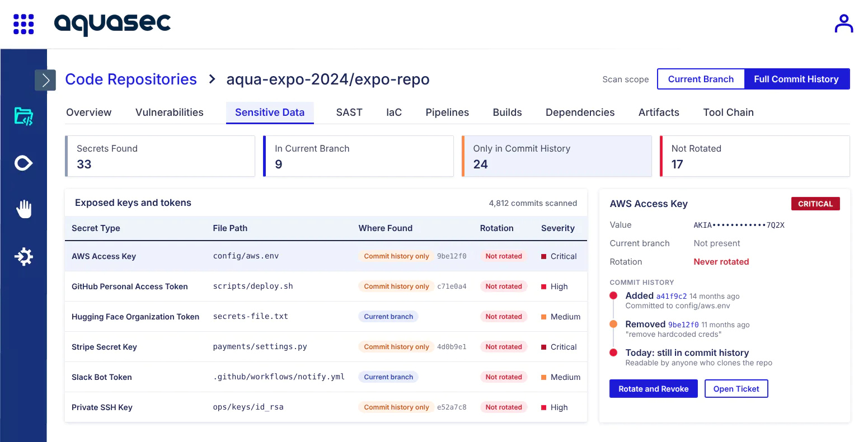
Task: Select the circular scan sidebar icon
Action: coord(24,163)
